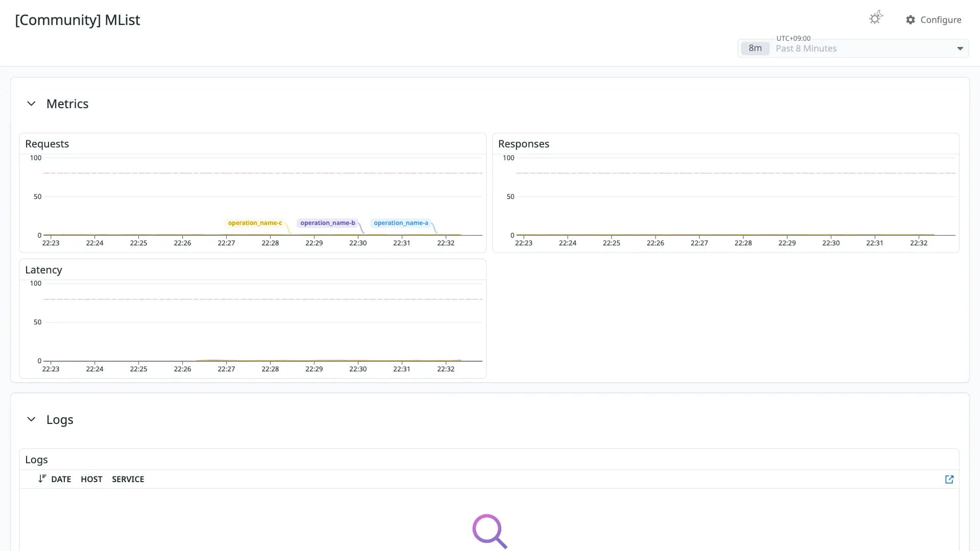Click the [Community] MList dashboard title
980x551 pixels.
tap(78, 20)
